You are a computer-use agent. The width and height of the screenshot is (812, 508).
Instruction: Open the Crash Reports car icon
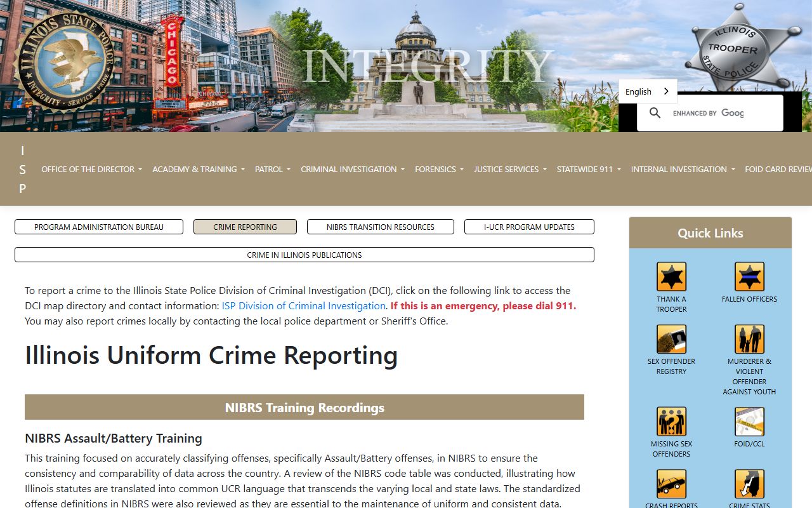[x=671, y=484]
